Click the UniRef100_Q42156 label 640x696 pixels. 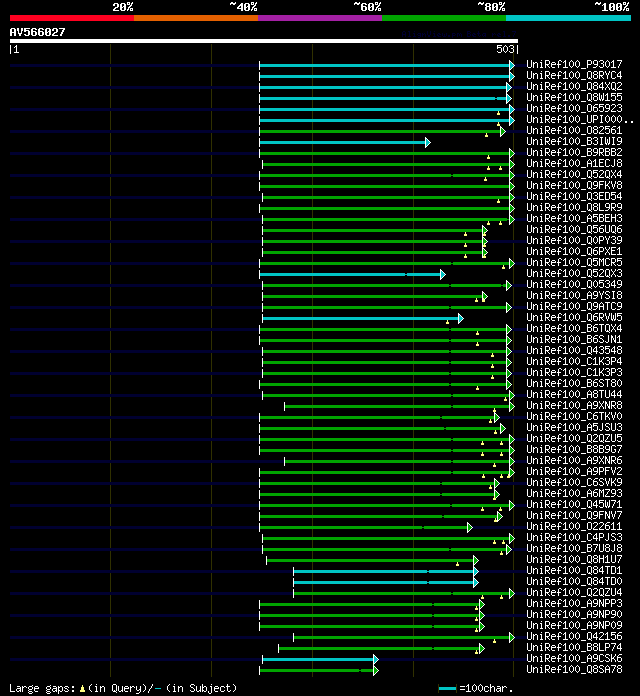click(574, 637)
